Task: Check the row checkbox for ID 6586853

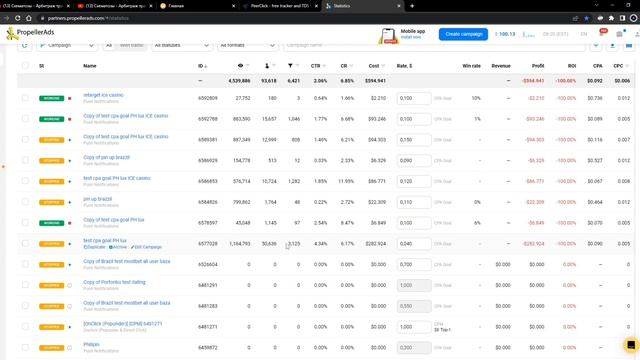Action: click(x=25, y=181)
